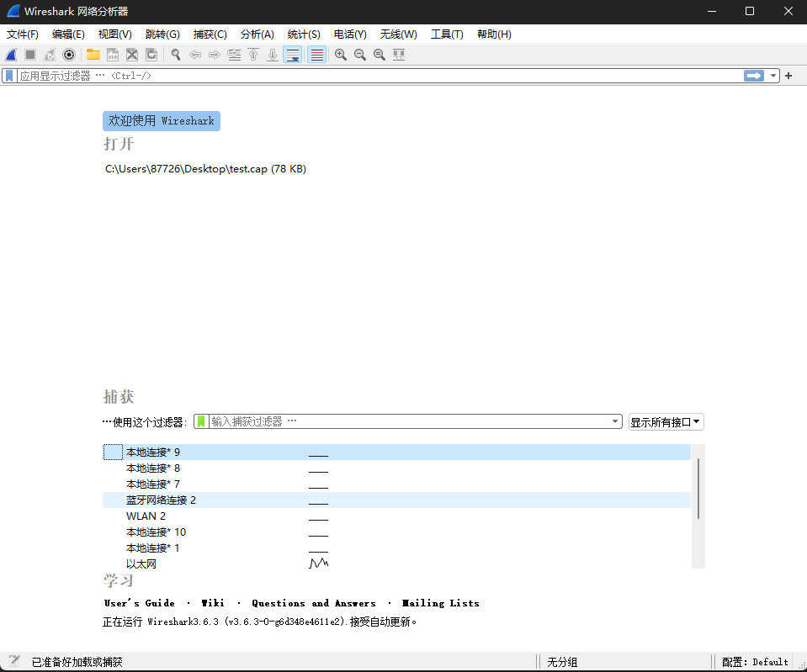Open capture options gear icon
Image resolution: width=807 pixels, height=672 pixels.
[69, 55]
